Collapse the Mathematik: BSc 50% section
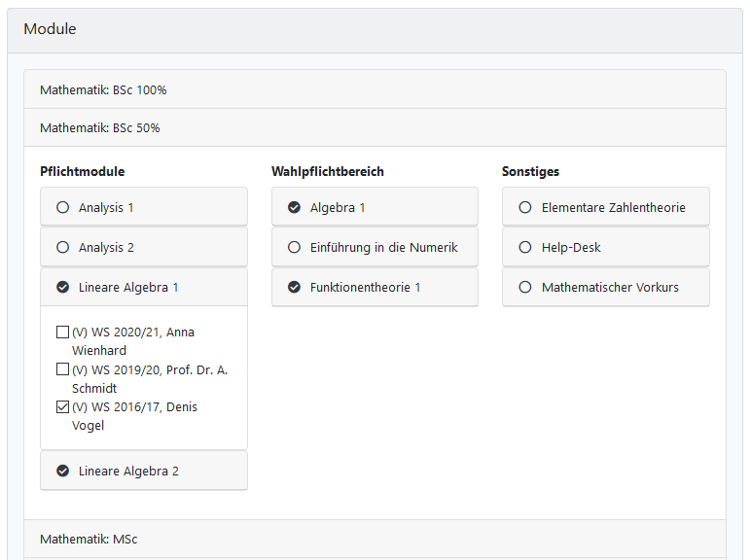The width and height of the screenshot is (750, 560). coord(100,128)
